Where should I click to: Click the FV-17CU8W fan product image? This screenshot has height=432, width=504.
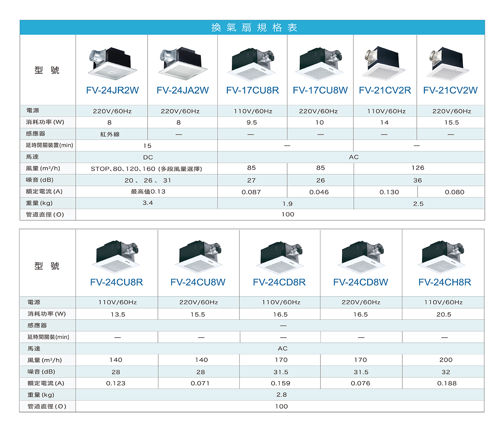point(320,64)
